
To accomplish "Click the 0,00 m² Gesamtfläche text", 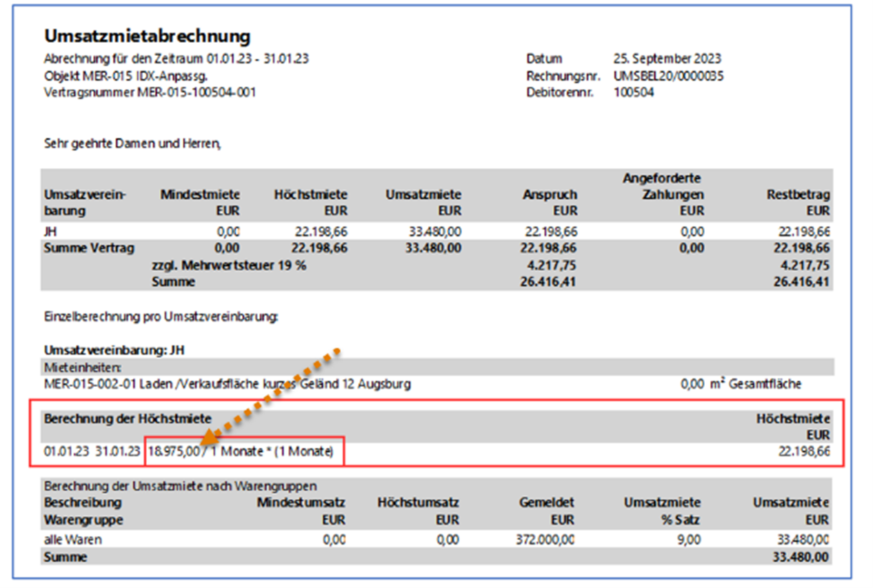I will [x=741, y=384].
